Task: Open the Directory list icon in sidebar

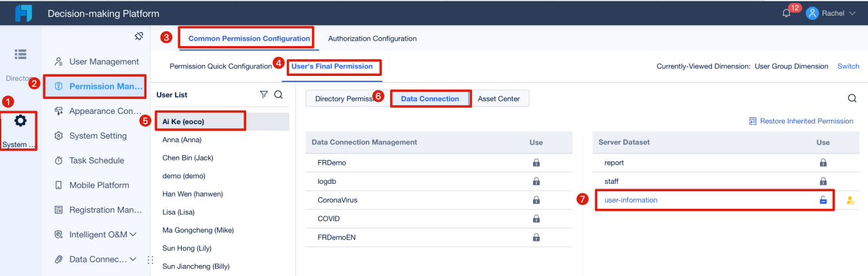Action: coord(20,54)
